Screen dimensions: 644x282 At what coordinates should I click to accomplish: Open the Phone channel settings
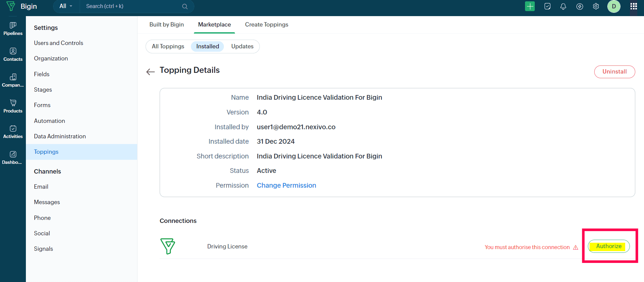click(x=42, y=218)
